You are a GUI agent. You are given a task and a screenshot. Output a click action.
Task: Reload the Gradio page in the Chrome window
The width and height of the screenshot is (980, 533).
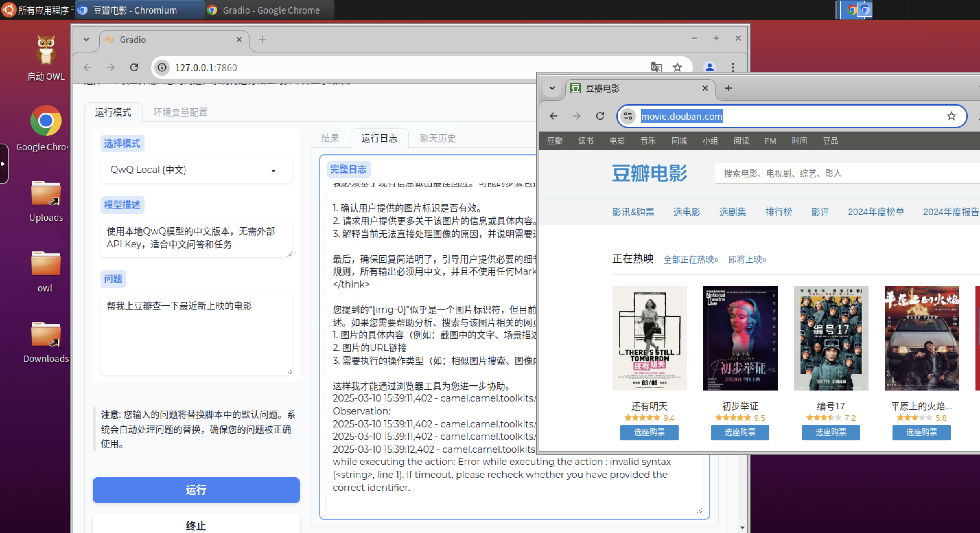134,67
